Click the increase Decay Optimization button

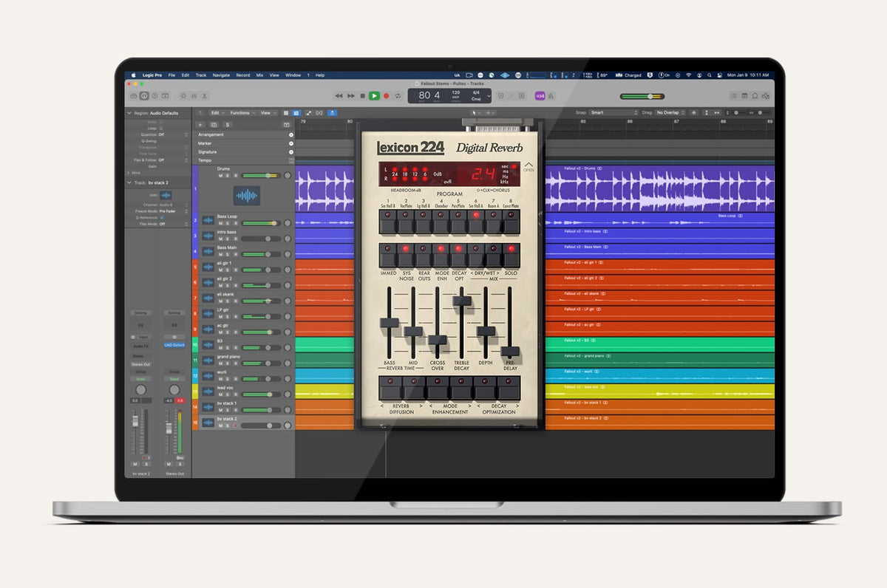[x=509, y=389]
